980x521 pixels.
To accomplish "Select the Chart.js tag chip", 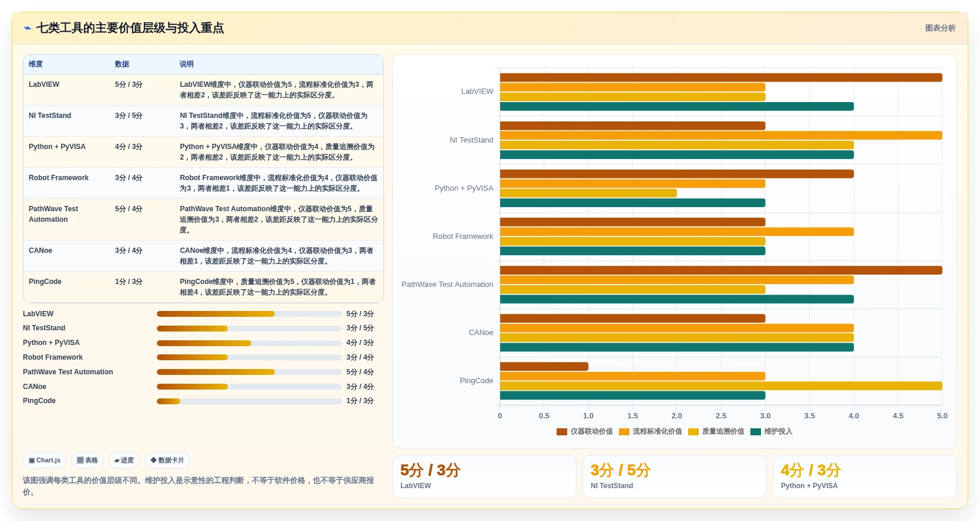I will pos(45,461).
